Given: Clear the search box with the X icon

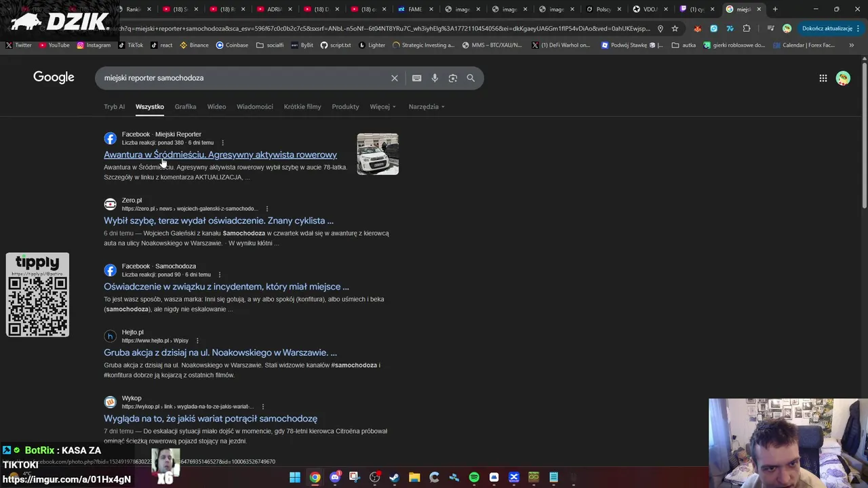Looking at the screenshot, I should (395, 78).
